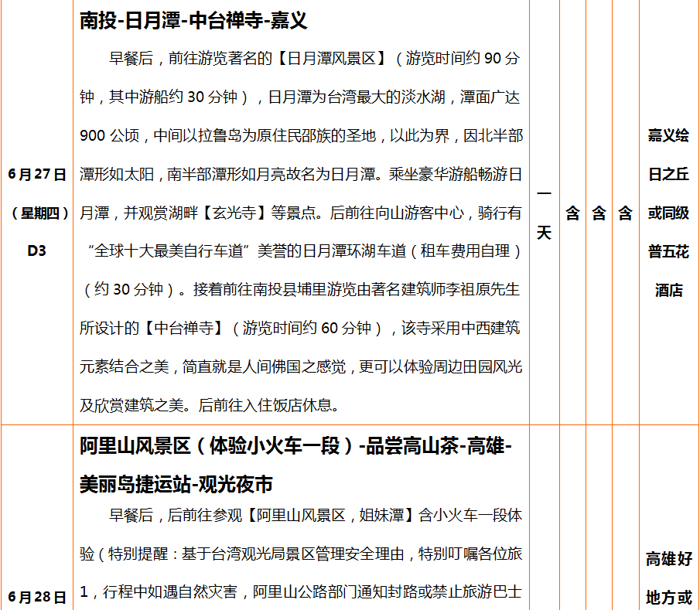Click the heading 南投-日月潭-中台禅寺-嘉义

pyautogui.click(x=193, y=21)
